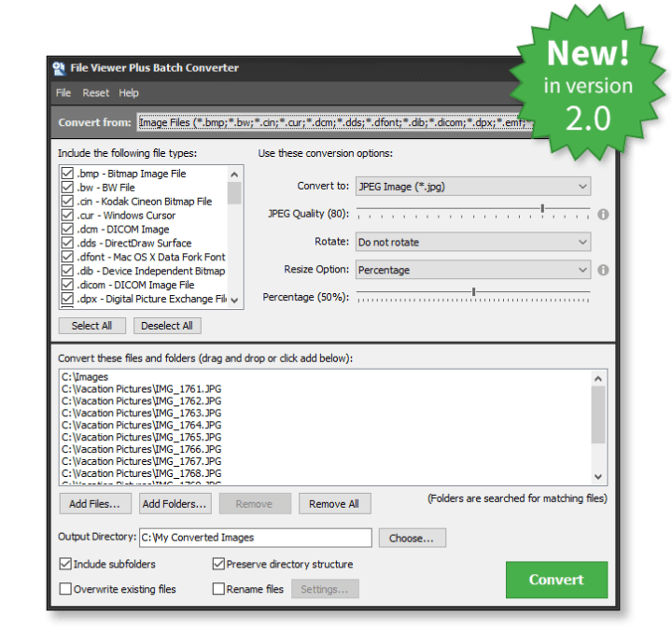The height and width of the screenshot is (631, 672).
Task: Toggle the .cur Windows Cursor checkbox
Action: (67, 215)
